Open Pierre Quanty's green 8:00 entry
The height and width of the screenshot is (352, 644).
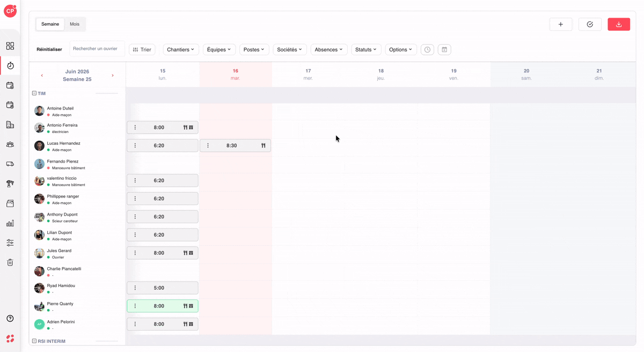click(163, 306)
